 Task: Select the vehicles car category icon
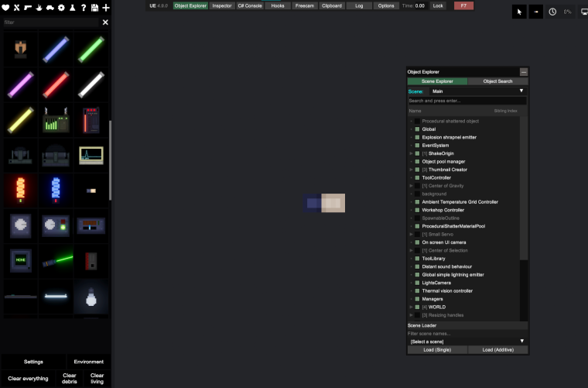click(50, 8)
